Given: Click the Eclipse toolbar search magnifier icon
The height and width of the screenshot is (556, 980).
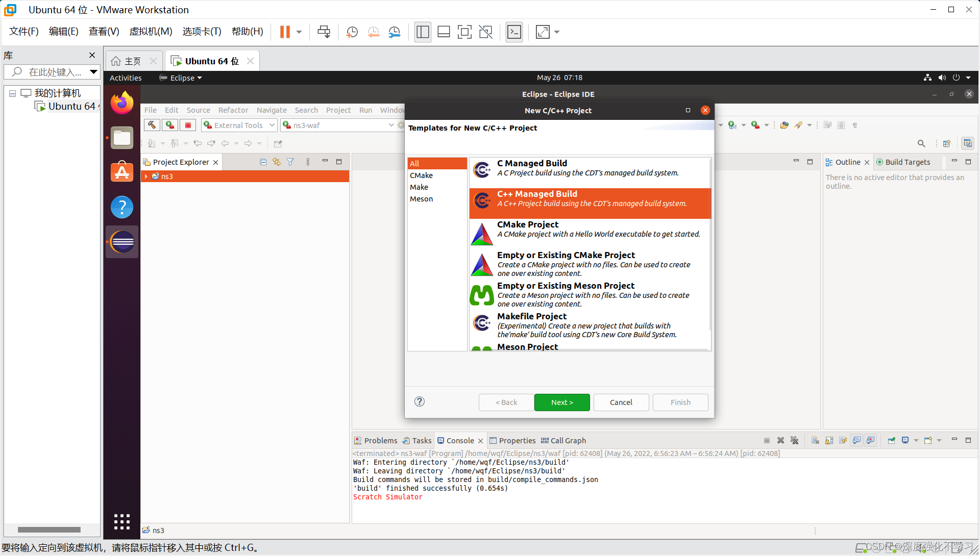Looking at the screenshot, I should pyautogui.click(x=921, y=143).
